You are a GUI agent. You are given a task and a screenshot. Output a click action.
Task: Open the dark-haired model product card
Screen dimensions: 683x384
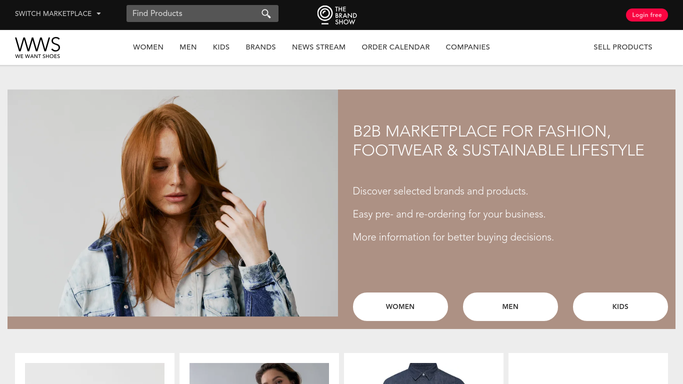click(x=259, y=369)
